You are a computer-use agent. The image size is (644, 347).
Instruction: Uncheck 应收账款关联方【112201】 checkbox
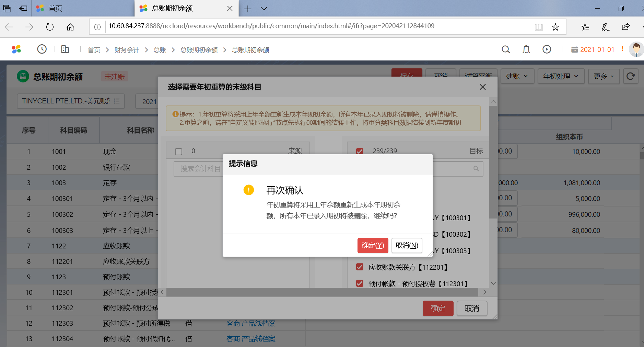click(360, 267)
